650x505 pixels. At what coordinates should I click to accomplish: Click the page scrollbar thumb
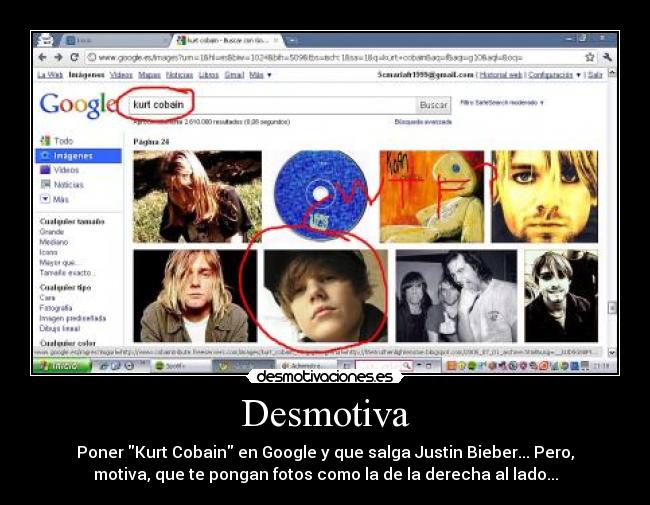(x=612, y=308)
